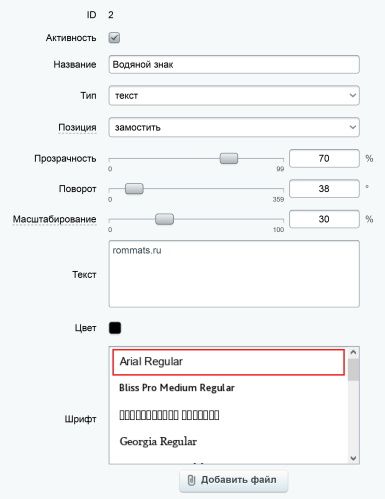Click the Масштабирование value field showing 30
This screenshot has height=499, width=385.
tap(324, 219)
